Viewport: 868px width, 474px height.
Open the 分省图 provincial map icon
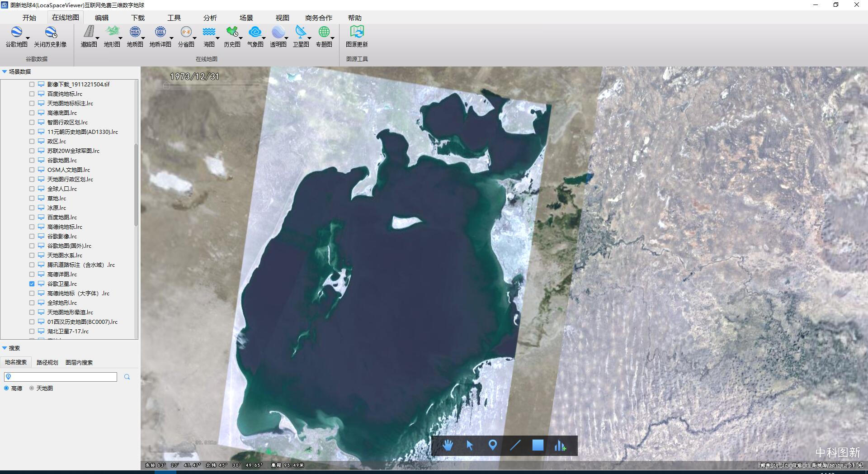[186, 32]
